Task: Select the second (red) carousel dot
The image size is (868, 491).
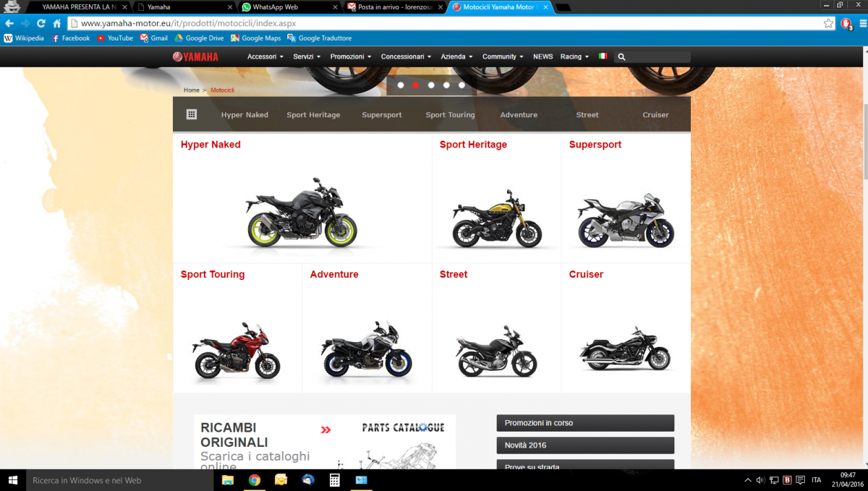Action: (416, 85)
